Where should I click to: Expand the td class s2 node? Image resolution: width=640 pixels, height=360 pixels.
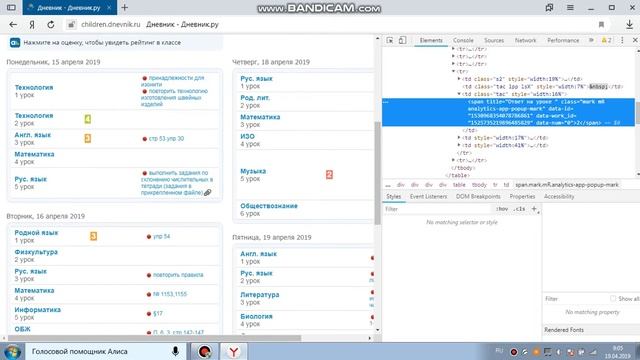point(459,79)
